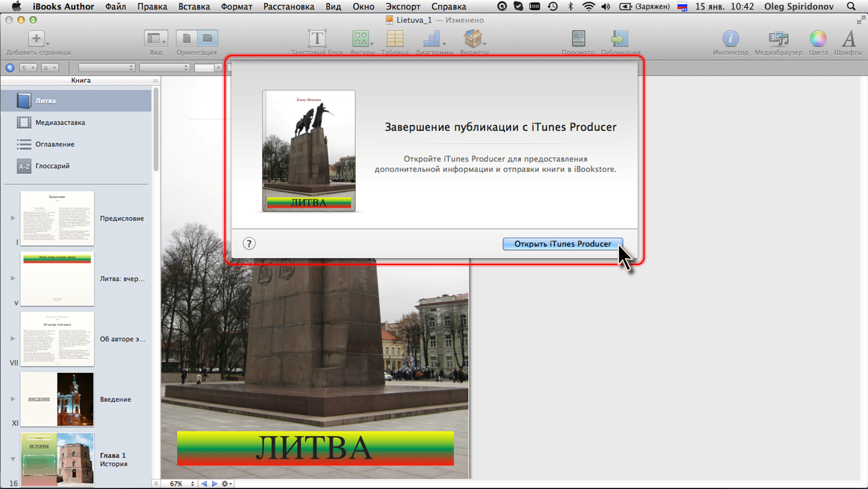Open the Media Browser (Медиабраузер)

click(778, 38)
